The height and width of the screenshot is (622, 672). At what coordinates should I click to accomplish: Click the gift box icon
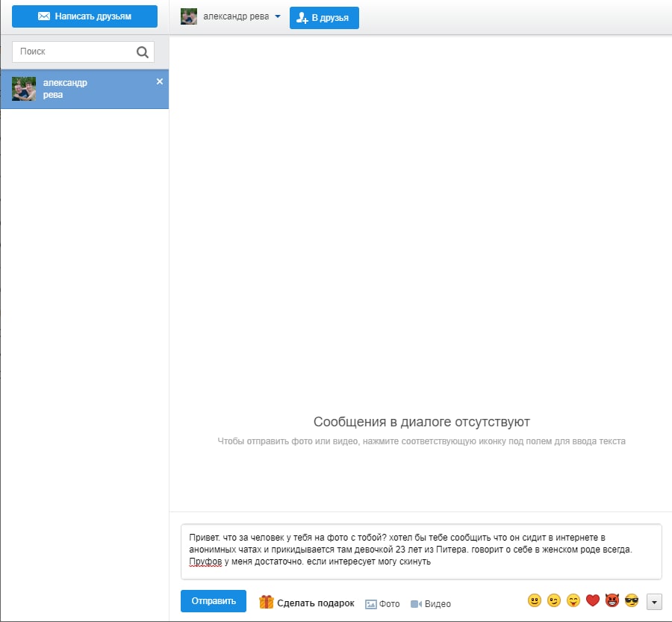pyautogui.click(x=266, y=602)
